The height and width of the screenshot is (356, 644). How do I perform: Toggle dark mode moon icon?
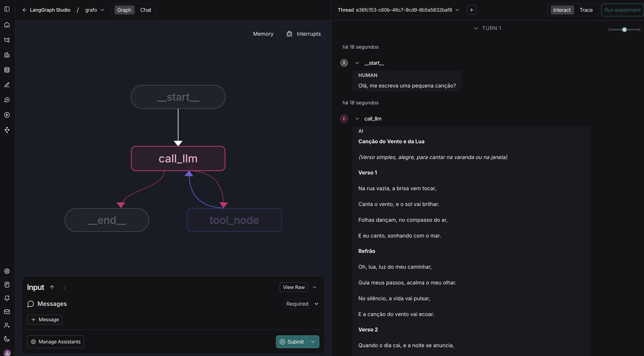tap(7, 339)
